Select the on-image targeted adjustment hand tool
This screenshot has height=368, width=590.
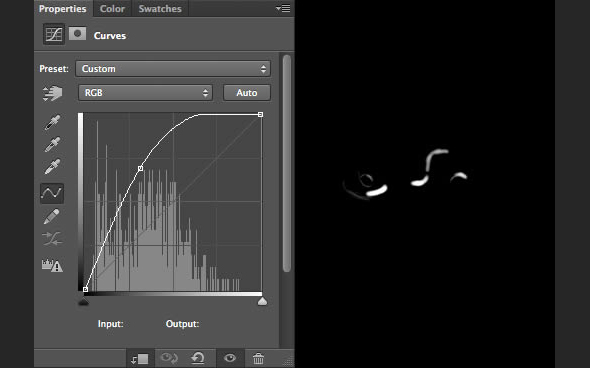(52, 93)
